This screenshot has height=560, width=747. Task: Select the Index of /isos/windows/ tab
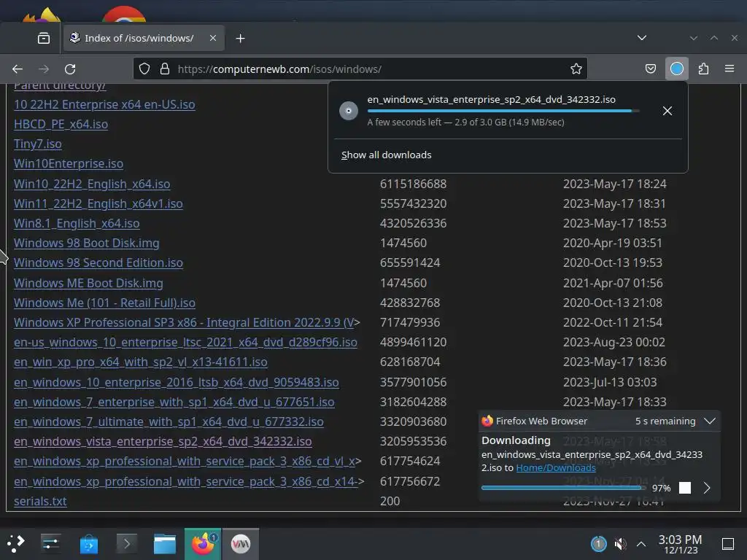[x=144, y=38]
